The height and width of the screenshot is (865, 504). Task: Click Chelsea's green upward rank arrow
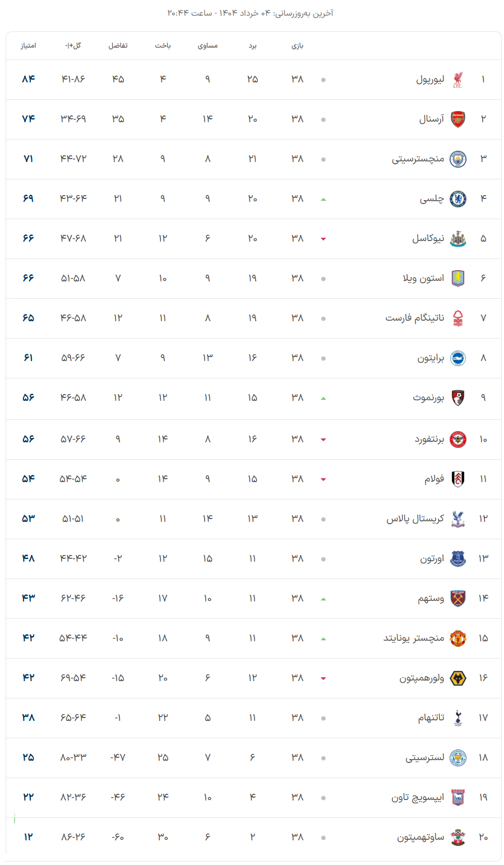click(323, 200)
